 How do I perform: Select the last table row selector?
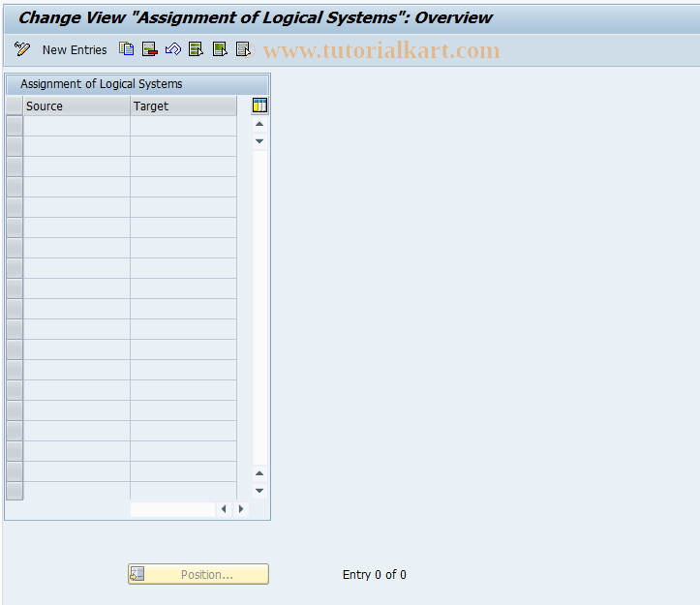tap(15, 491)
